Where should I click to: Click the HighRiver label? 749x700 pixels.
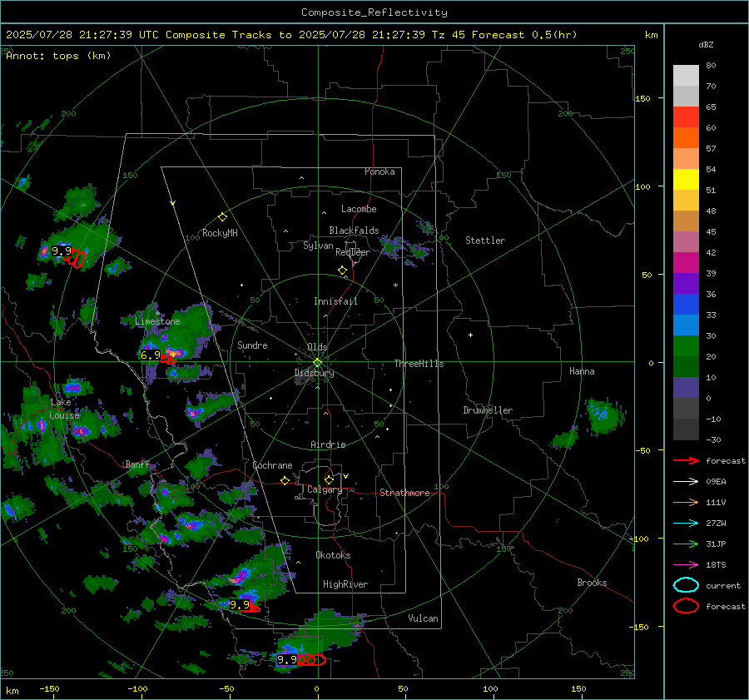pos(345,584)
